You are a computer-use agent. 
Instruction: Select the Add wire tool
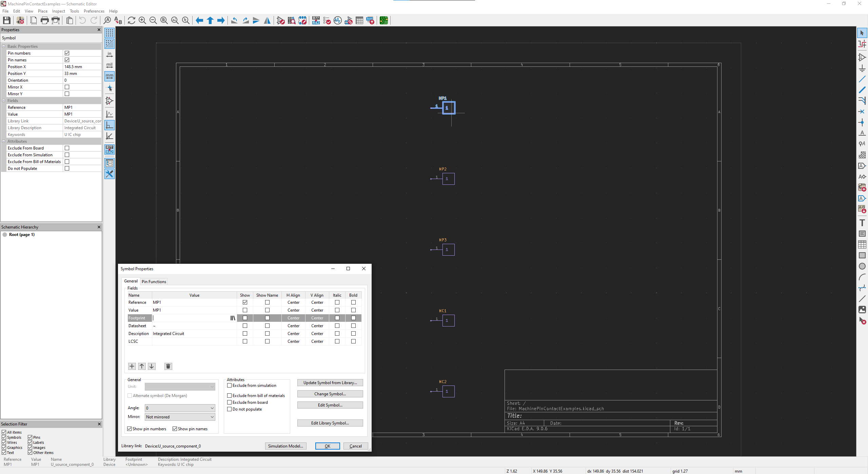(862, 79)
